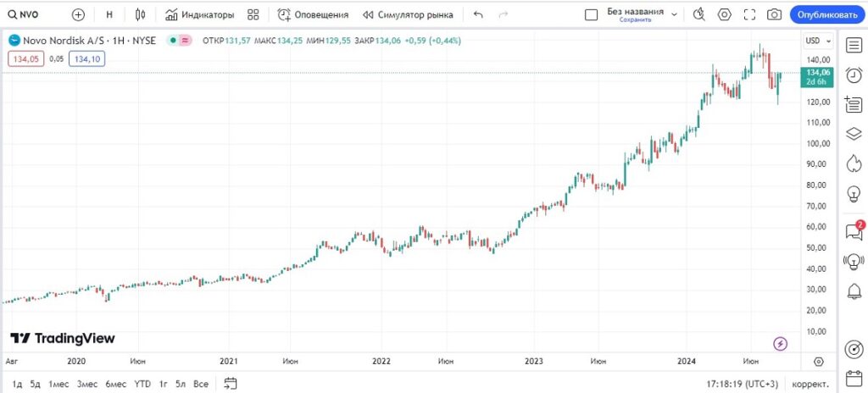This screenshot has width=868, height=393.
Task: Change the candlestick chart style
Action: pyautogui.click(x=140, y=15)
